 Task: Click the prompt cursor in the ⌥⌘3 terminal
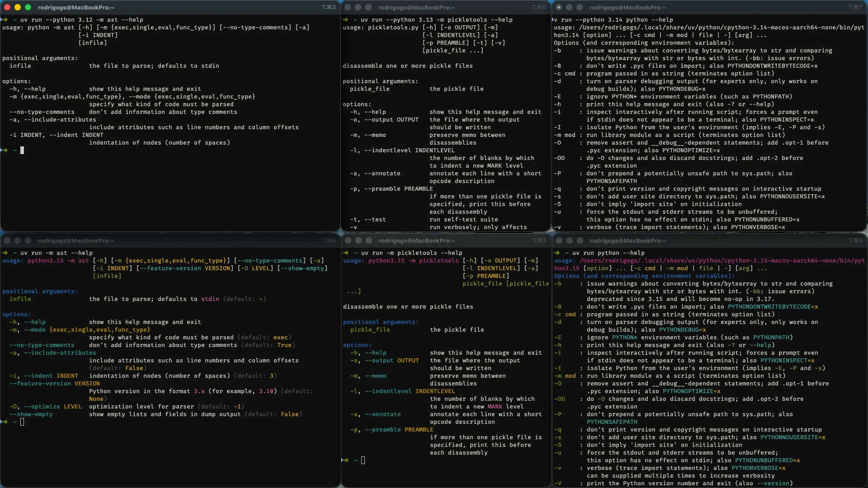click(363, 460)
